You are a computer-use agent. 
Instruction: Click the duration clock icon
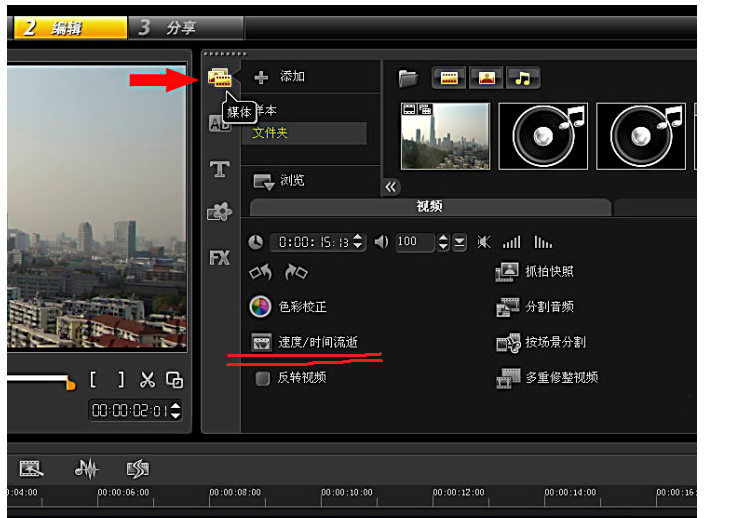(x=256, y=242)
